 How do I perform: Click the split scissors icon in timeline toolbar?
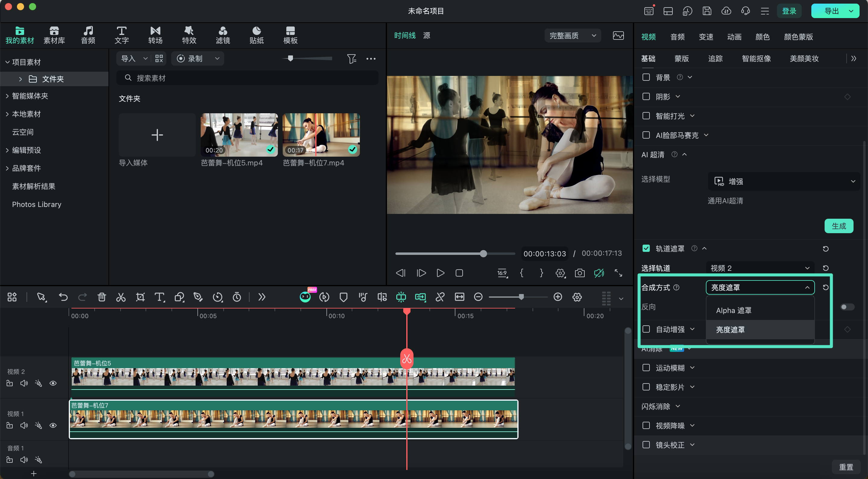coord(121,297)
